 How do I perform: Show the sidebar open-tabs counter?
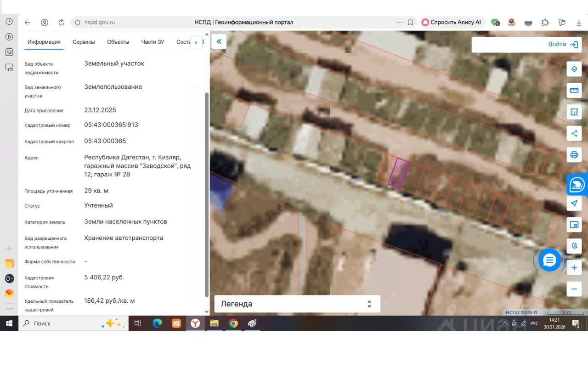coord(9,52)
